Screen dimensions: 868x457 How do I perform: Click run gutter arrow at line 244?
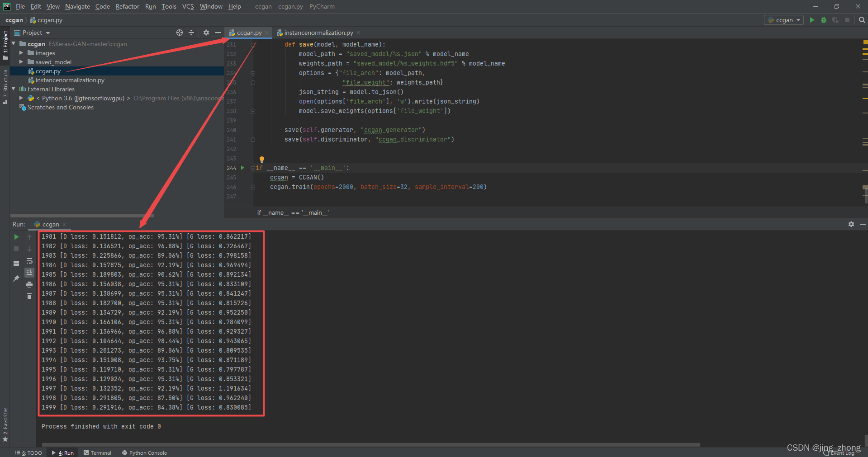[x=242, y=168]
